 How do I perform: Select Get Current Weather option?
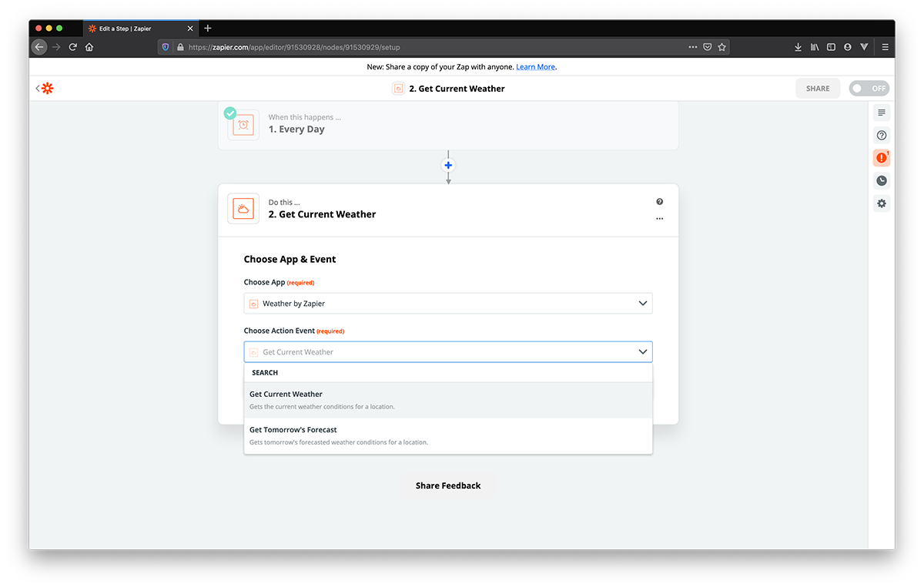coord(448,400)
